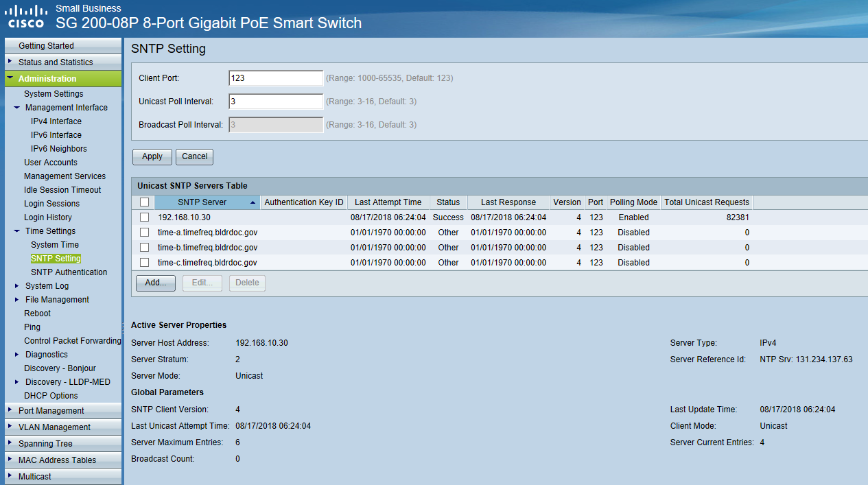Go to IPv4 Interface page
This screenshot has height=485, width=868.
[56, 121]
